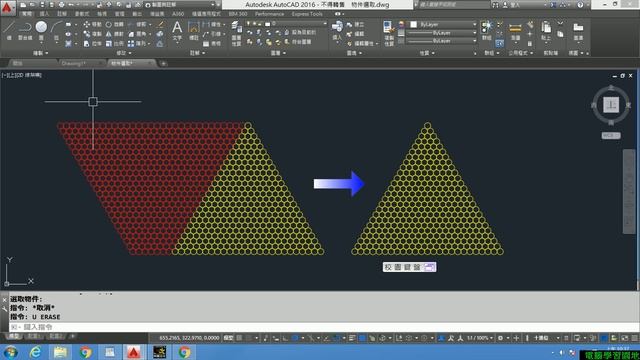Open Layer Properties manager
The image size is (640, 360).
click(236, 33)
